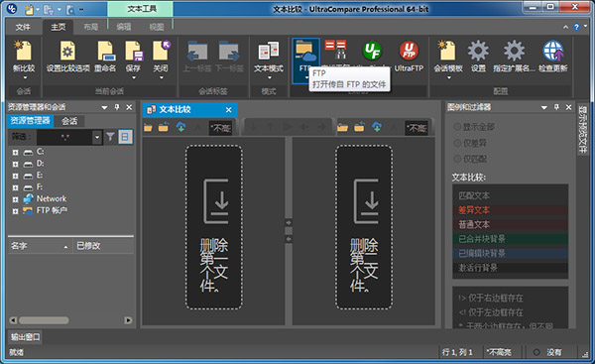595x364 pixels.
Task: Click the 新比较 new comparison icon
Action: (24, 51)
